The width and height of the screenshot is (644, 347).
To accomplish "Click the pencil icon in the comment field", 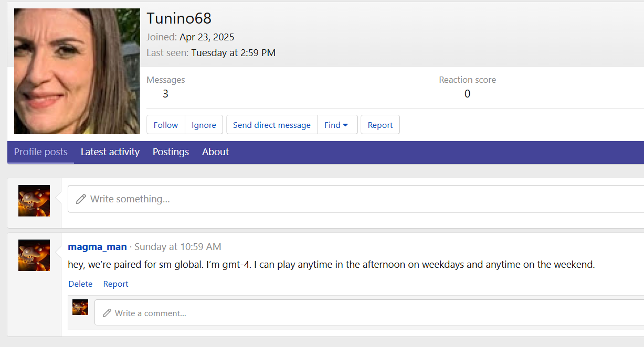I will pyautogui.click(x=107, y=313).
